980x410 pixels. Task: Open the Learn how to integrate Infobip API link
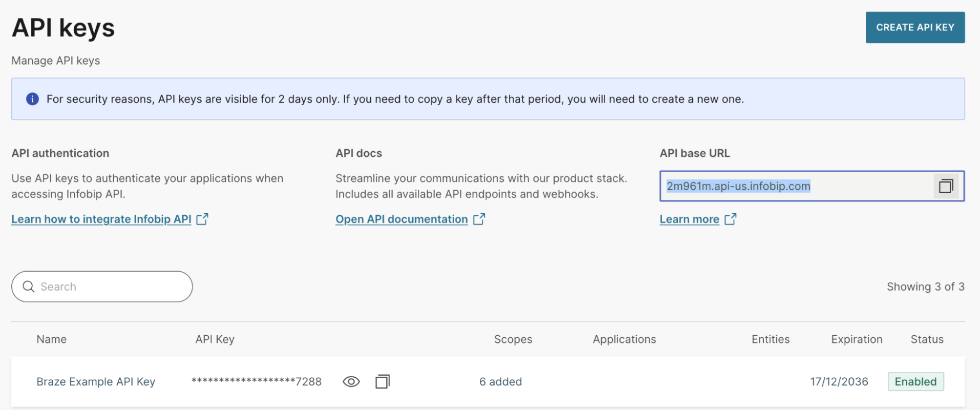click(101, 219)
